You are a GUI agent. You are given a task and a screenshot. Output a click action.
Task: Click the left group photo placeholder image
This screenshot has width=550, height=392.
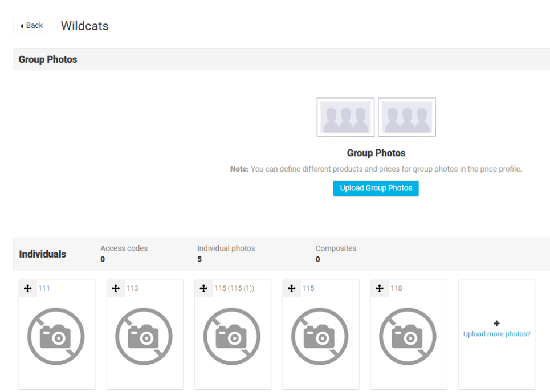tap(345, 117)
